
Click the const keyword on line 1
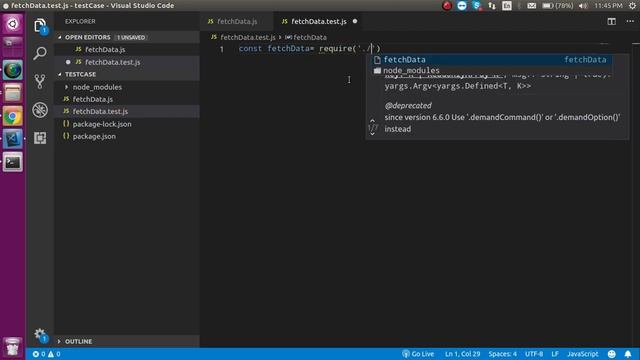pyautogui.click(x=250, y=49)
